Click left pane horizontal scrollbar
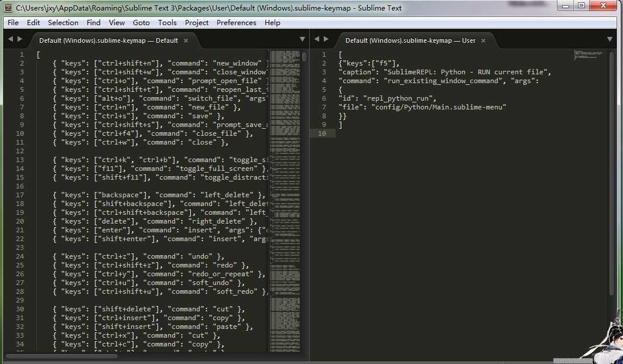 pyautogui.click(x=61, y=356)
